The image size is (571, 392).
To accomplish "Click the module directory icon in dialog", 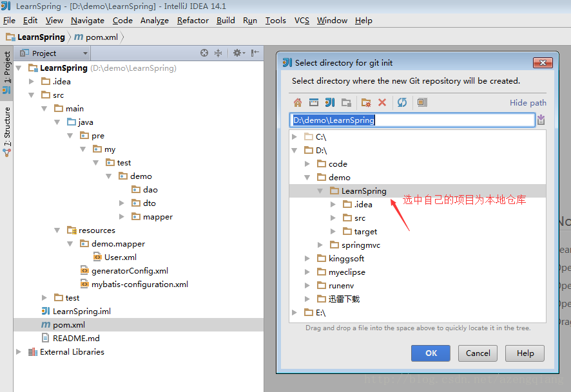I will click(x=346, y=102).
